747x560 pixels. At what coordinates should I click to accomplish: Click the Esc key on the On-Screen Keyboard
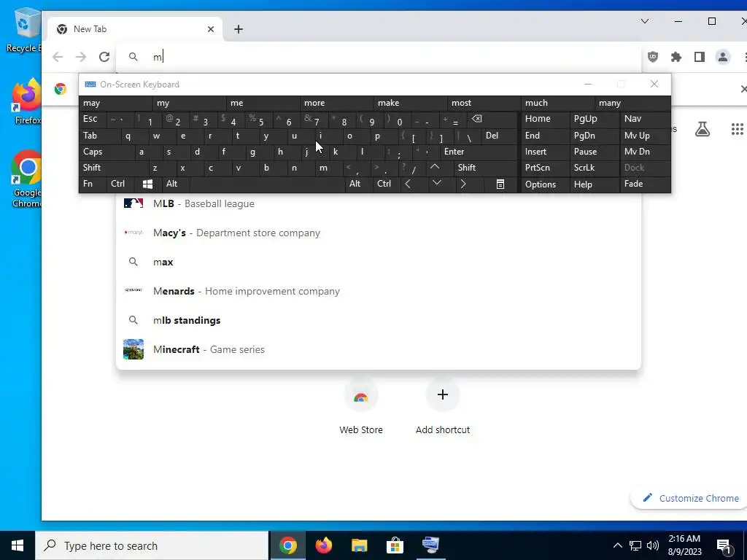(x=93, y=119)
